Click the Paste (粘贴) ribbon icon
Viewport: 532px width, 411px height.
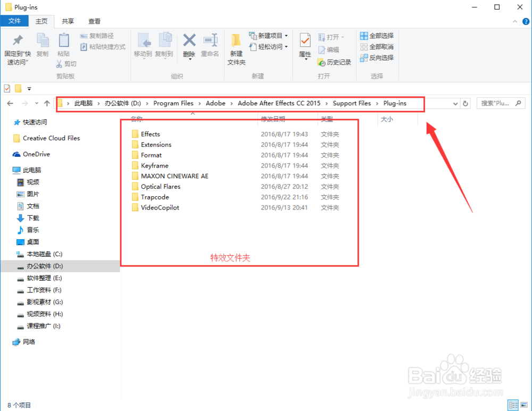coord(63,41)
